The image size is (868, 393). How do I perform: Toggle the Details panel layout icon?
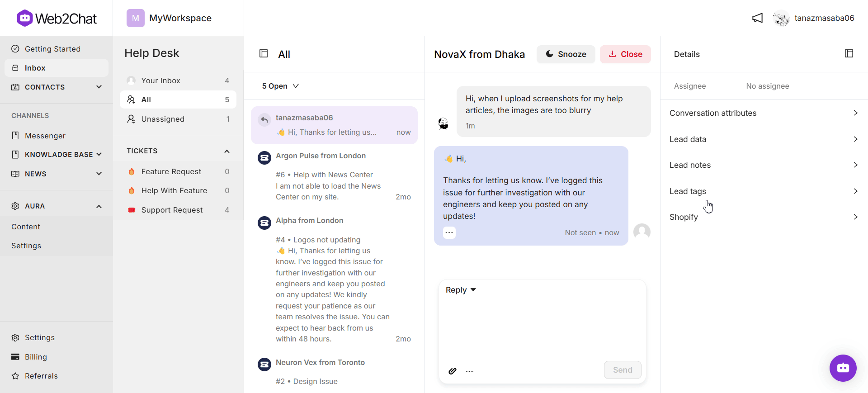(849, 53)
